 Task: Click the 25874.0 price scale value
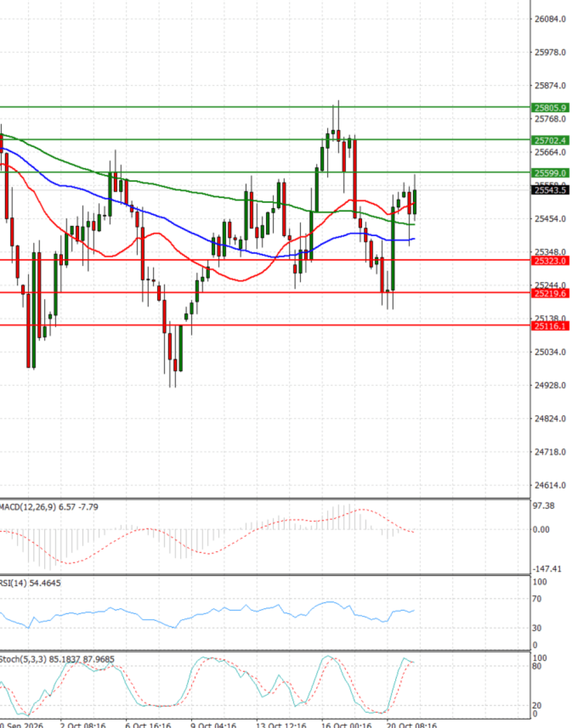tap(550, 85)
